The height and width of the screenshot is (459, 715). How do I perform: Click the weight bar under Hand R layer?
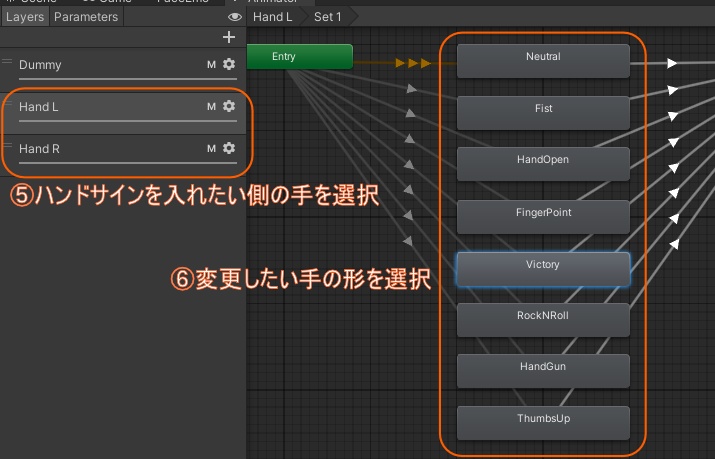tap(128, 163)
